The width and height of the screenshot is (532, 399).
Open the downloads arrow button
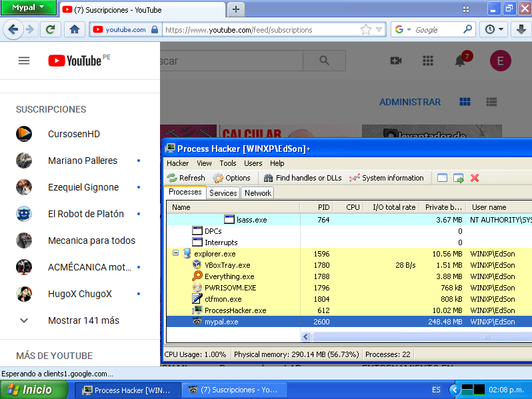(x=521, y=29)
